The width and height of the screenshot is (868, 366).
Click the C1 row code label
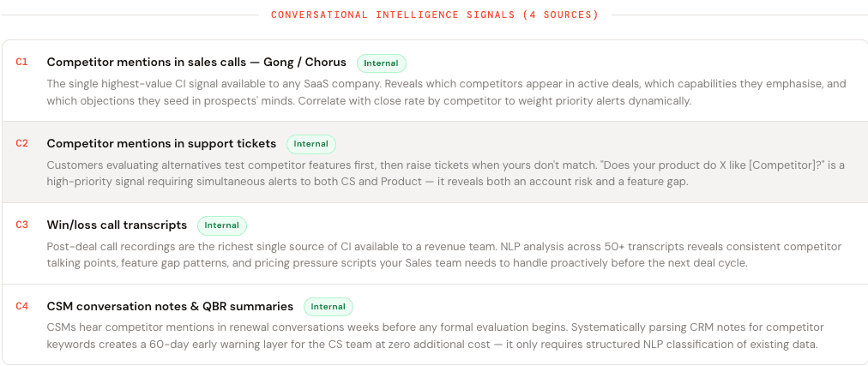tap(21, 62)
